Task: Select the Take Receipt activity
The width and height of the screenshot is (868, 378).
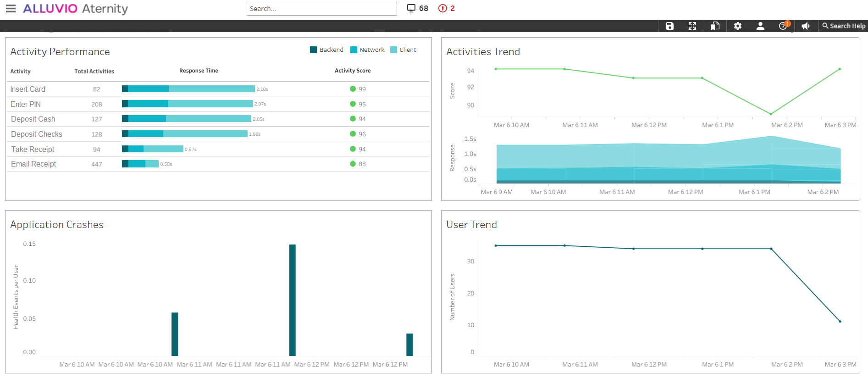Action: point(33,150)
